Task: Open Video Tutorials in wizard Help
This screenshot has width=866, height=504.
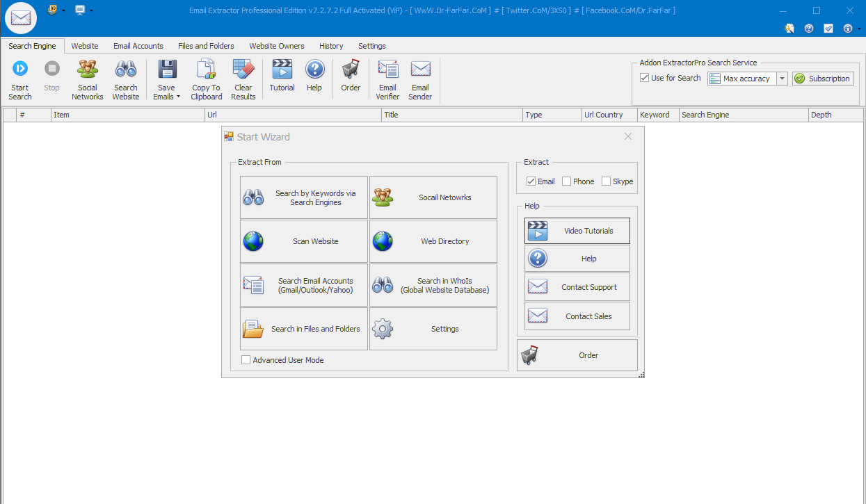Action: pos(577,231)
